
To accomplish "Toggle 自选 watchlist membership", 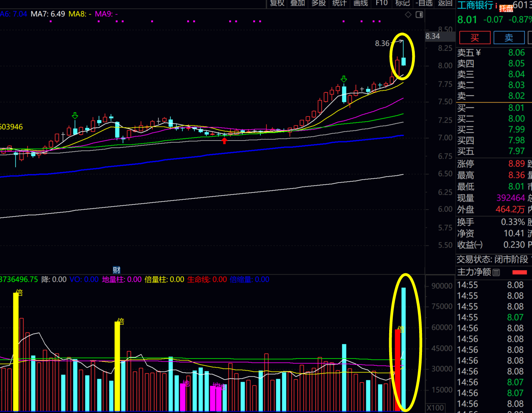I will tap(424, 3).
